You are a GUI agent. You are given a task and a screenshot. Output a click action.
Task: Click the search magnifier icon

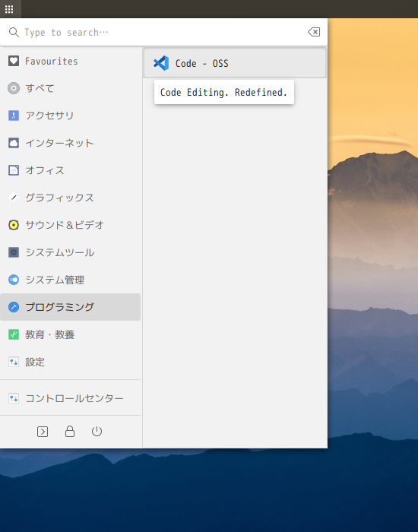[14, 32]
